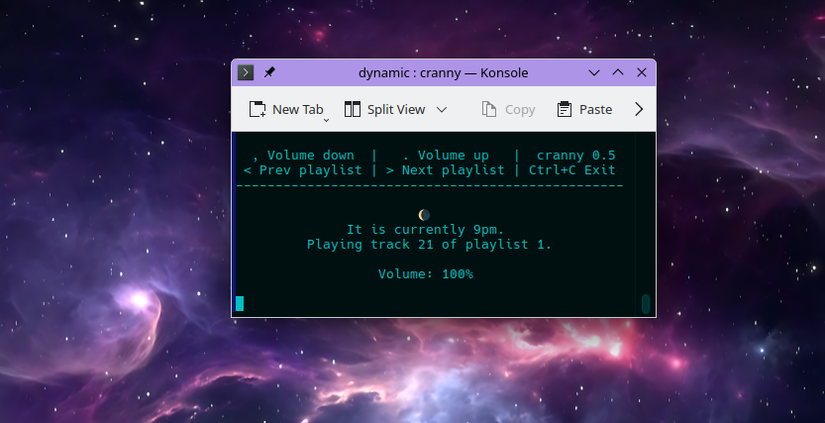Click the "New Tab" text label
Viewport: 825px width, 423px height.
pos(298,109)
